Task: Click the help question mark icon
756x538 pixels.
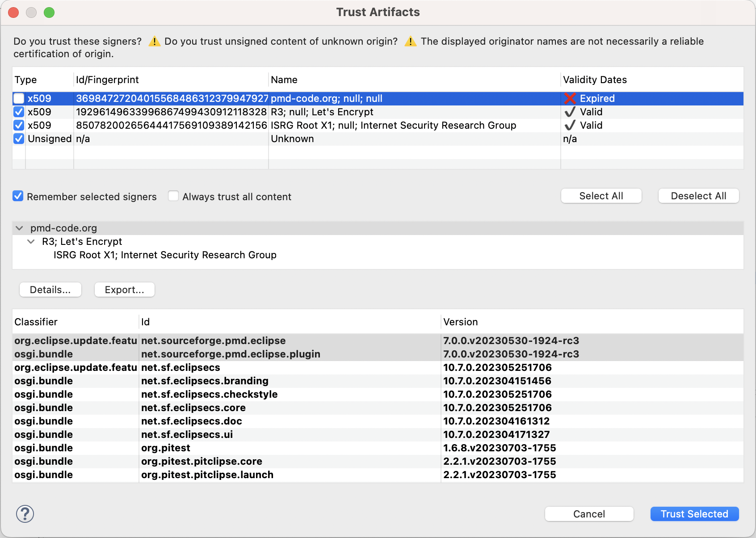Action: pos(25,514)
